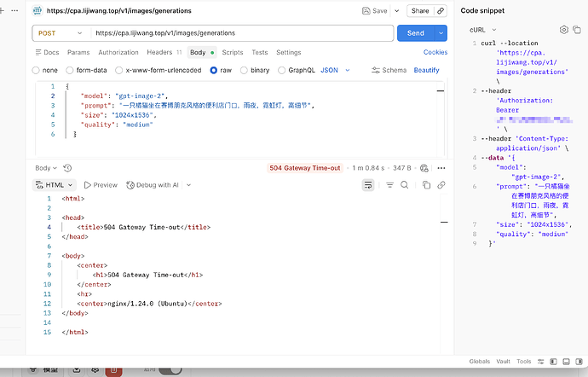Open the Cookies link
This screenshot has height=377, width=588.
[x=435, y=52]
